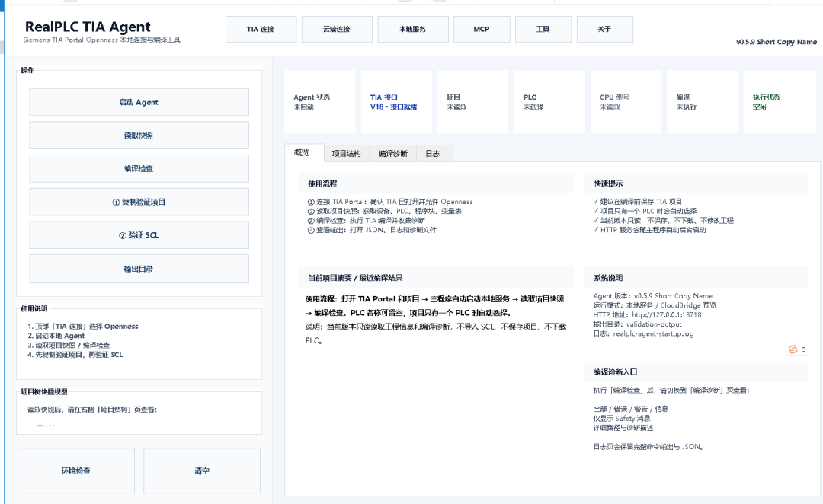Click the 全部 / 错误 / 警告 / 信息 line
Viewport: 823px width, 504px height.
click(631, 409)
